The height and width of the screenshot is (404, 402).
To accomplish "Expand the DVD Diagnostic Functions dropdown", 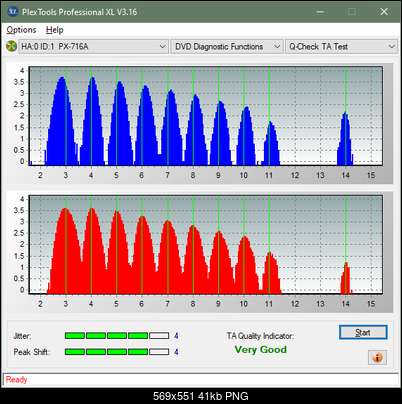I will click(227, 47).
